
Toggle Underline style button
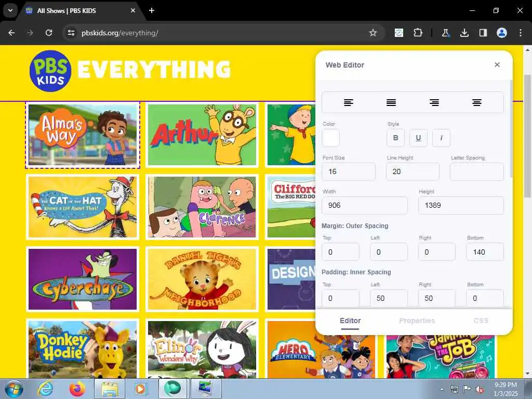tap(418, 138)
